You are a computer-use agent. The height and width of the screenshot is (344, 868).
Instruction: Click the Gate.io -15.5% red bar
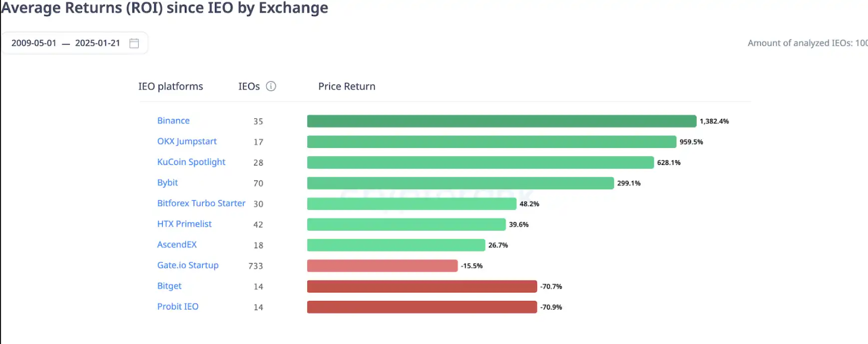[x=382, y=265]
